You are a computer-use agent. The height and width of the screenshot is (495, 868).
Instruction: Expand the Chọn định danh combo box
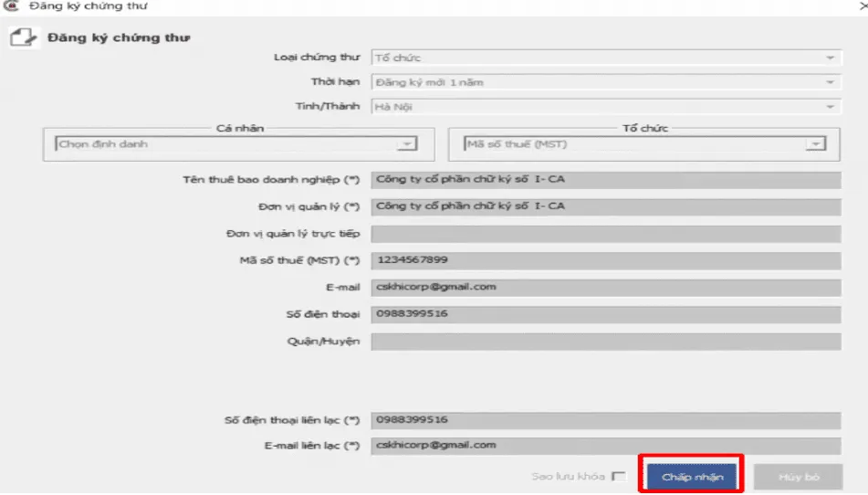235,144
